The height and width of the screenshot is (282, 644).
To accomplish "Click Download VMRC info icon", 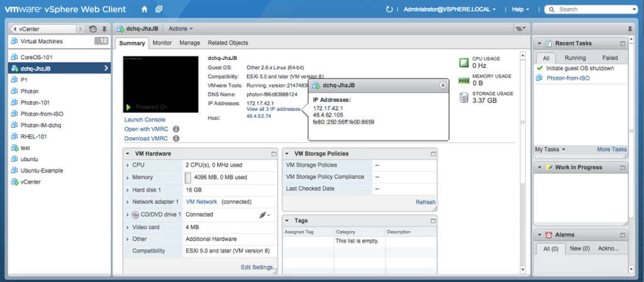I will point(176,138).
